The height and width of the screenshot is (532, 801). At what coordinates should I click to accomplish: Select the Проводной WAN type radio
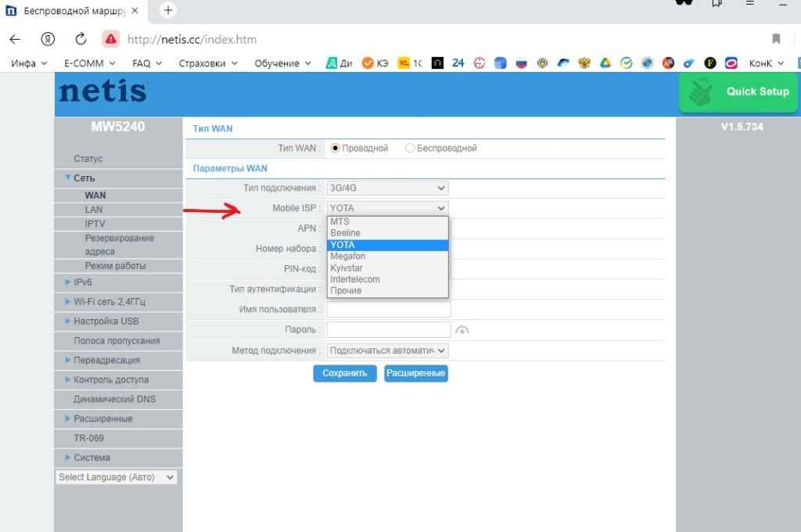click(x=336, y=148)
